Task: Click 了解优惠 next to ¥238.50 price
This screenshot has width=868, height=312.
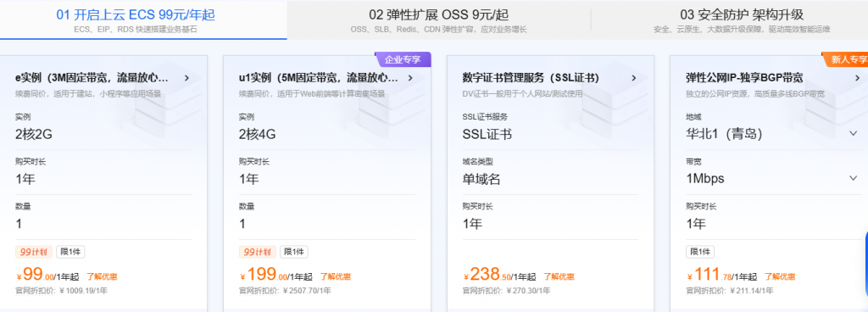Action: (559, 276)
